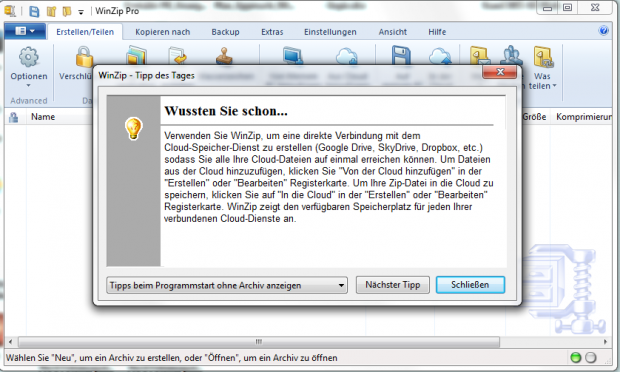620x372 pixels.
Task: Open the Hilfe tab
Action: click(x=437, y=32)
